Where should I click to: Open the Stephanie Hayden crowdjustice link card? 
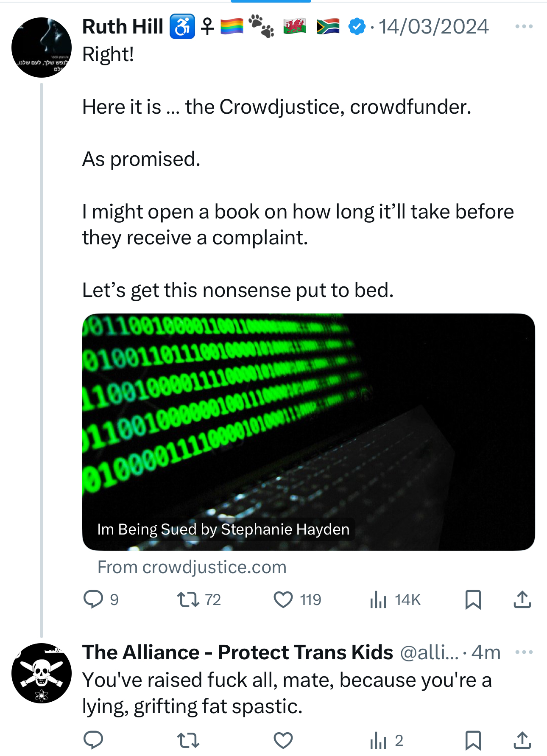point(308,432)
